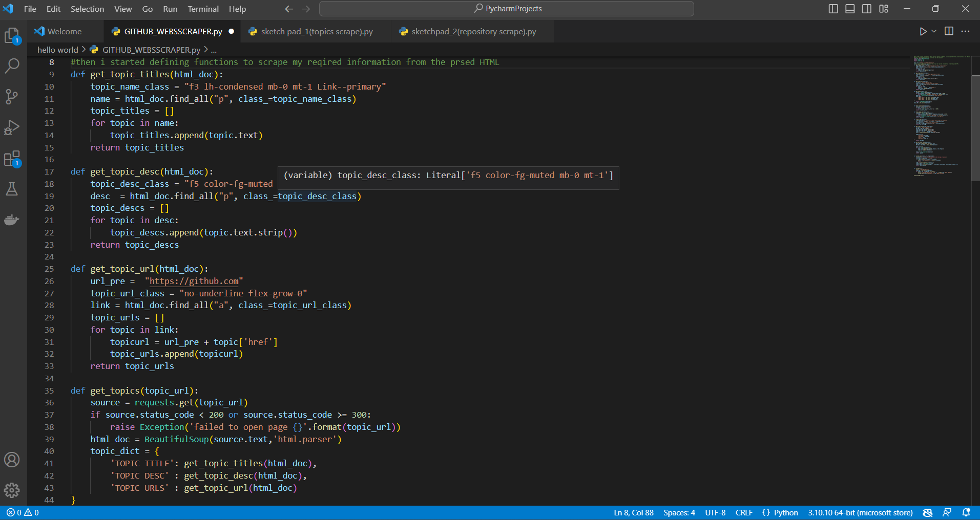The width and height of the screenshot is (980, 520).
Task: Open the Terminal menu
Action: [203, 9]
